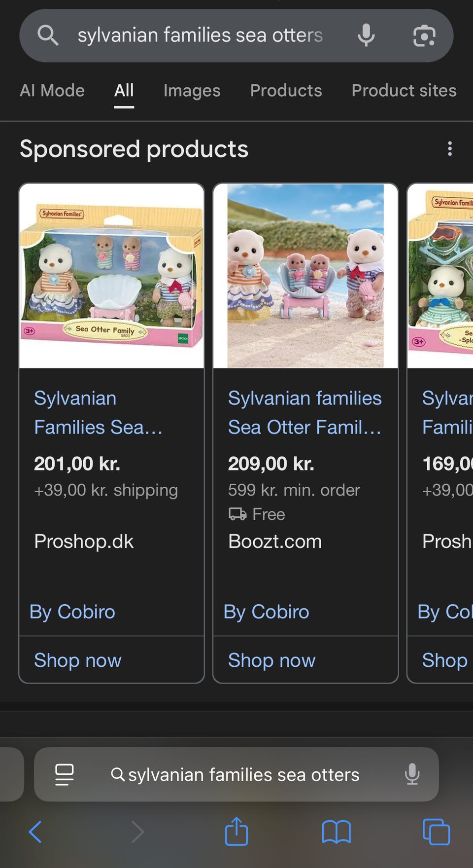Show Safari open tabs overview

[x=436, y=832]
